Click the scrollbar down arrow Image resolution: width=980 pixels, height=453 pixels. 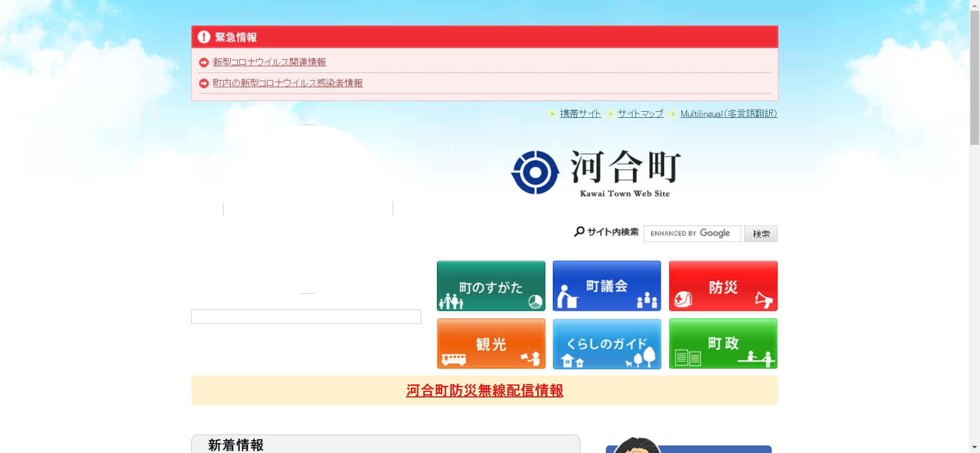(974, 448)
